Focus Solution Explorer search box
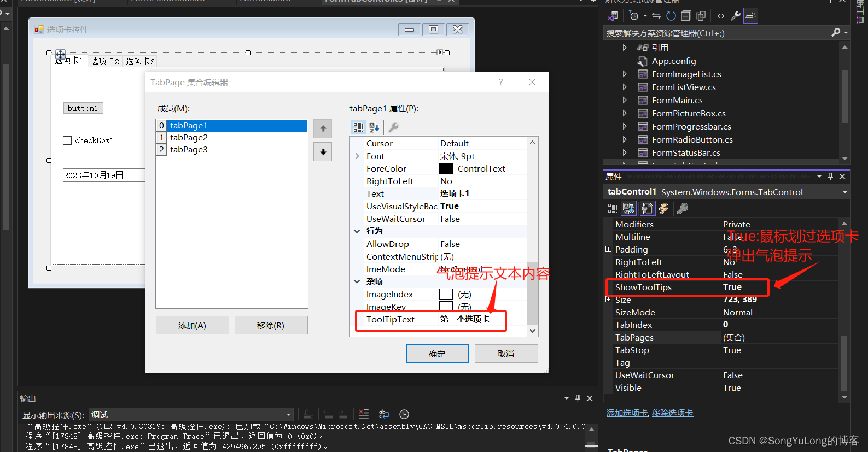The width and height of the screenshot is (868, 452). click(x=716, y=33)
